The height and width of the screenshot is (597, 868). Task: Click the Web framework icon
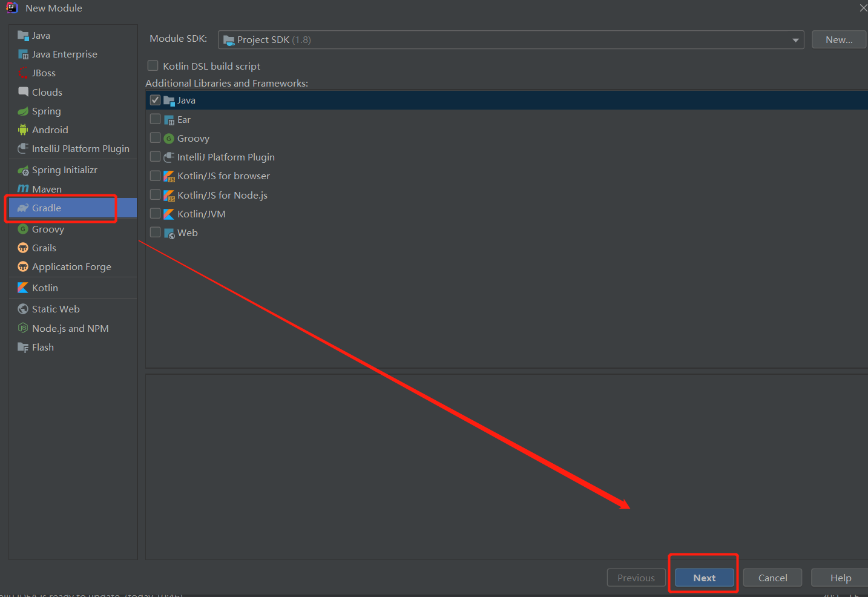pos(169,233)
